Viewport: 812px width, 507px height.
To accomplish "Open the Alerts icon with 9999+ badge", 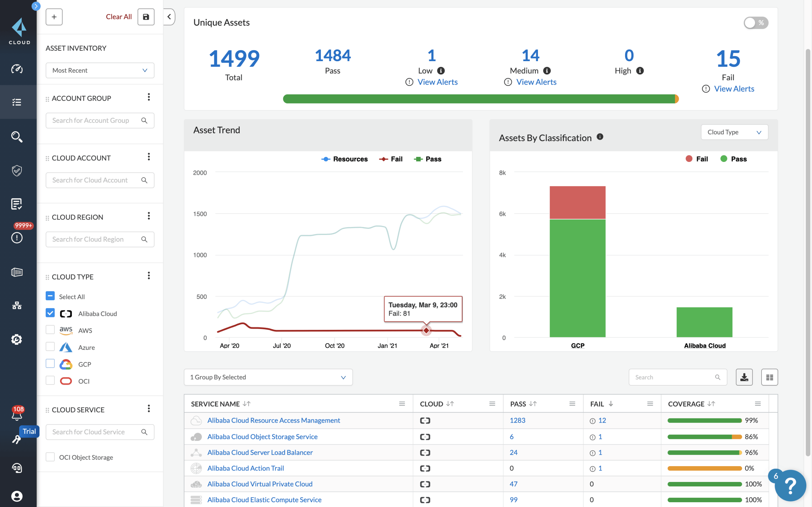I will 17,237.
